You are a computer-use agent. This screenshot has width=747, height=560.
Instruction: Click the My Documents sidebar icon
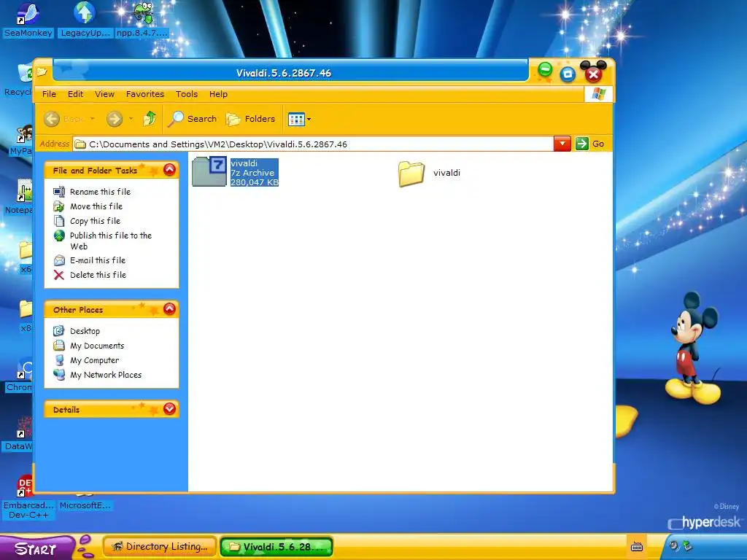59,346
